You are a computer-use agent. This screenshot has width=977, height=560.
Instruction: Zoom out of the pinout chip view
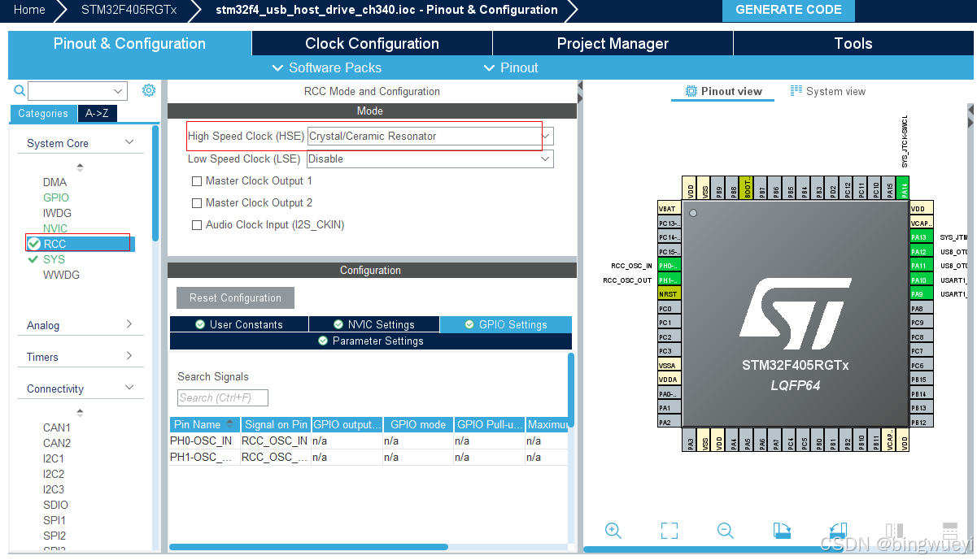tap(726, 531)
